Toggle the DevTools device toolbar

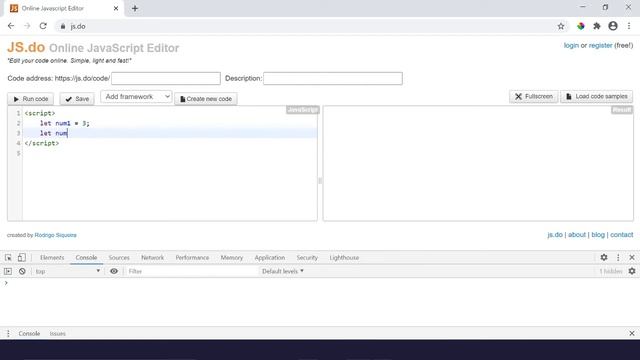[x=22, y=258]
